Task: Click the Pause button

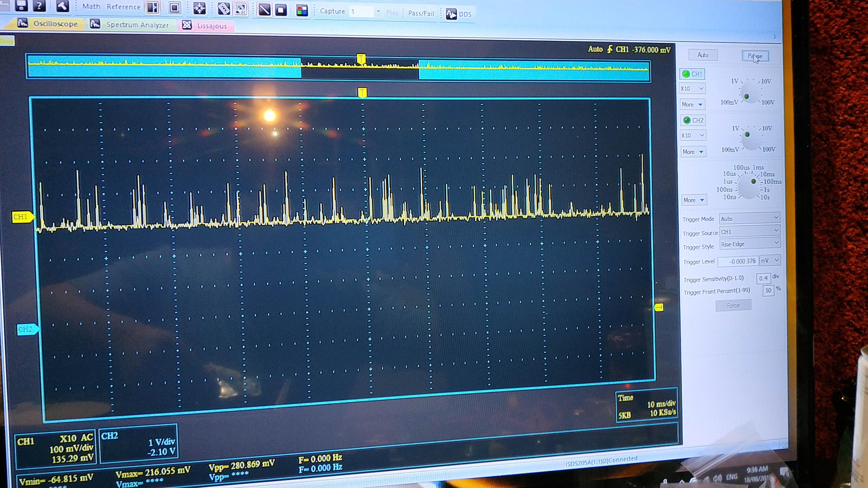Action: click(755, 56)
